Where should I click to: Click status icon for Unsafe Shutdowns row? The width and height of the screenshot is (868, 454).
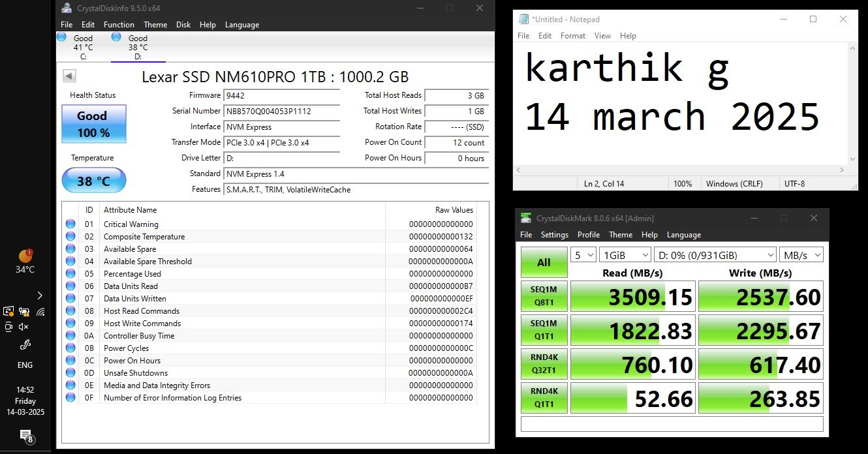70,372
